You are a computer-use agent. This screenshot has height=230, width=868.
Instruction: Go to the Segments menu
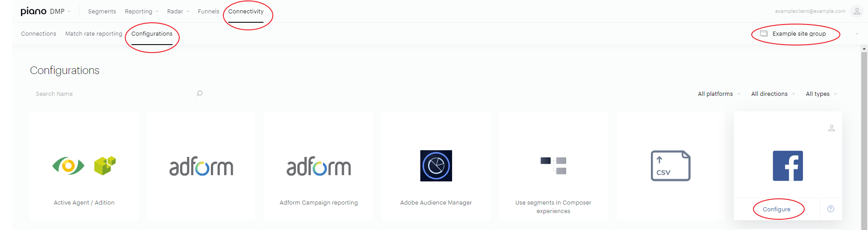[x=102, y=12]
